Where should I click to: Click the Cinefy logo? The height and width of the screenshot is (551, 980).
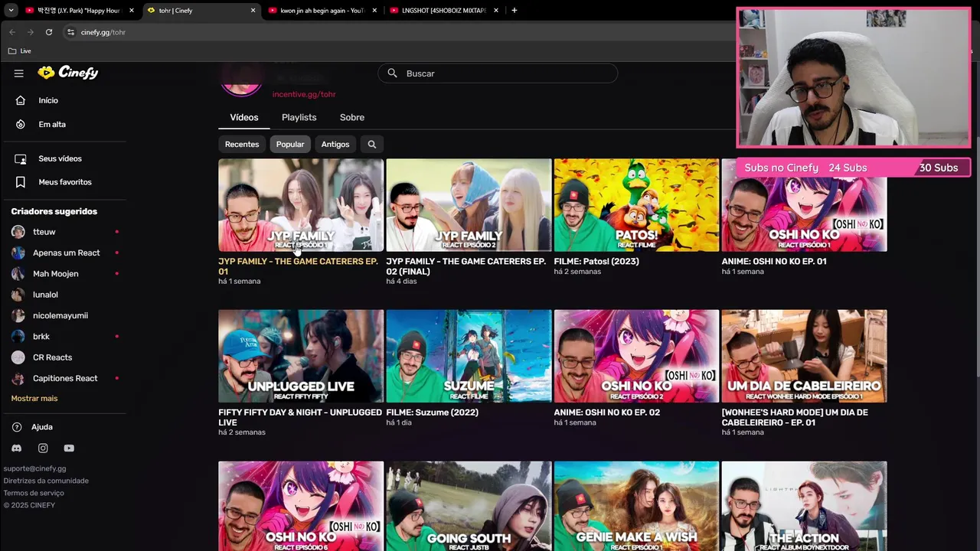[68, 73]
